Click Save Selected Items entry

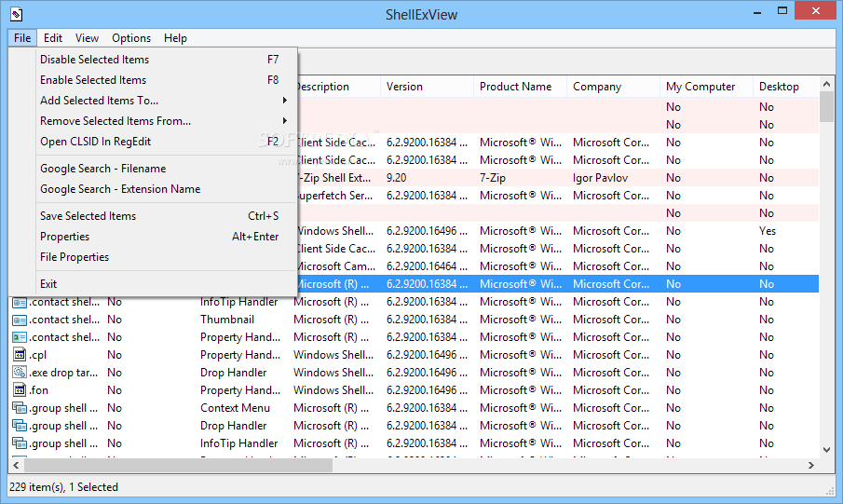(x=88, y=216)
